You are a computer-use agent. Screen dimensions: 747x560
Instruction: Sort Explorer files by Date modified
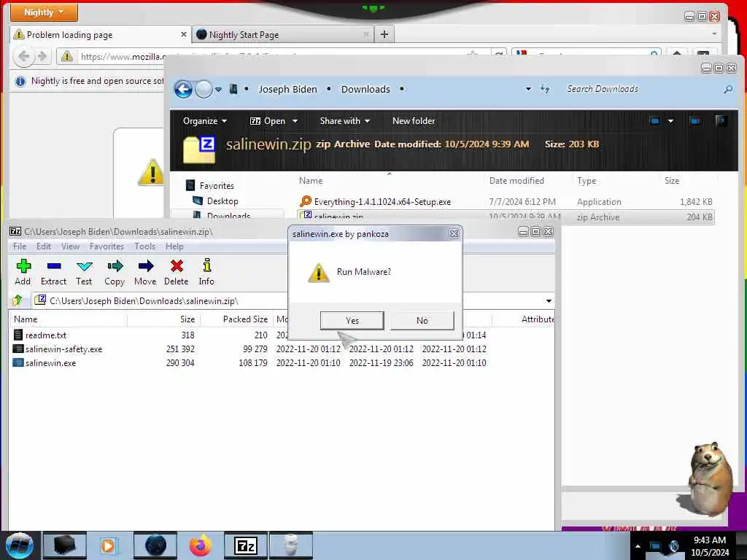coord(516,181)
